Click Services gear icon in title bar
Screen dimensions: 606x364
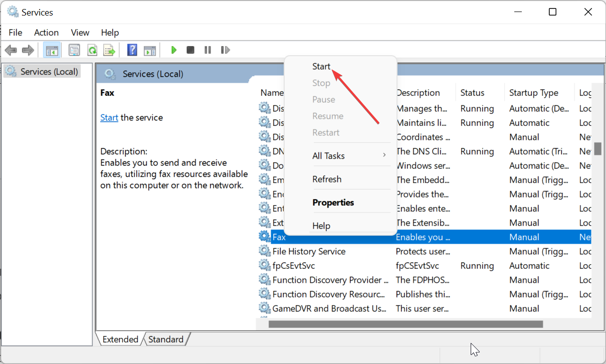pyautogui.click(x=13, y=12)
